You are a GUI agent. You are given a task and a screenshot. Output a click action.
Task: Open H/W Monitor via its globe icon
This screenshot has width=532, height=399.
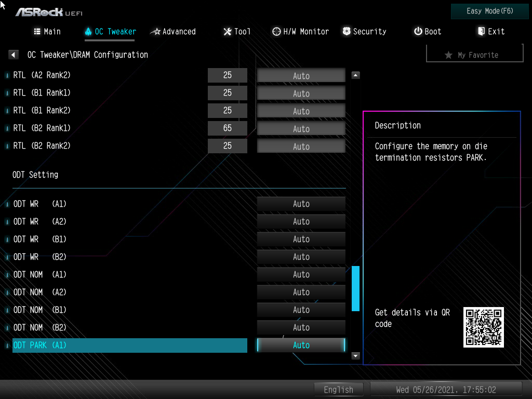click(x=276, y=31)
